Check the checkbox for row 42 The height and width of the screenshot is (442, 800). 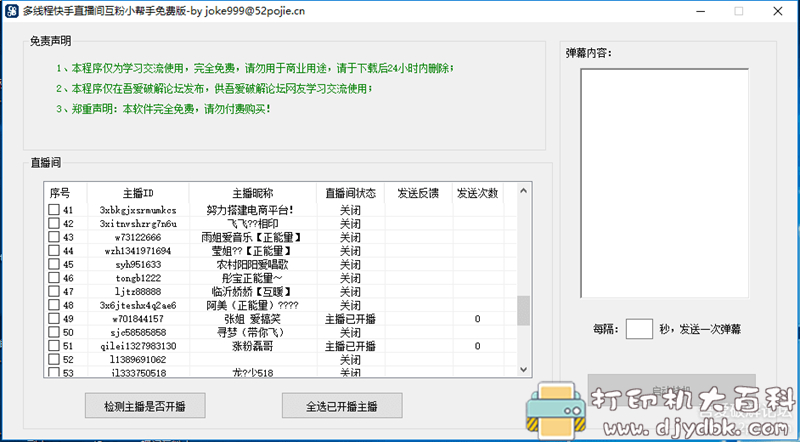[54, 224]
